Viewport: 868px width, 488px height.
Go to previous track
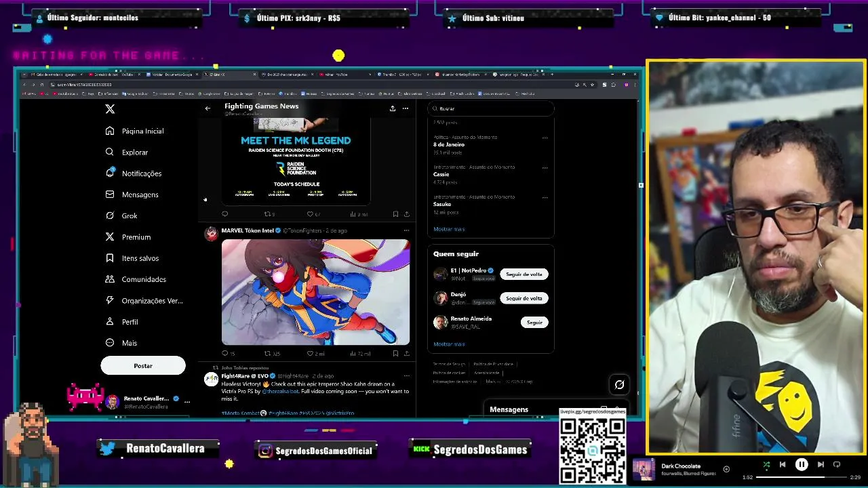click(x=783, y=465)
